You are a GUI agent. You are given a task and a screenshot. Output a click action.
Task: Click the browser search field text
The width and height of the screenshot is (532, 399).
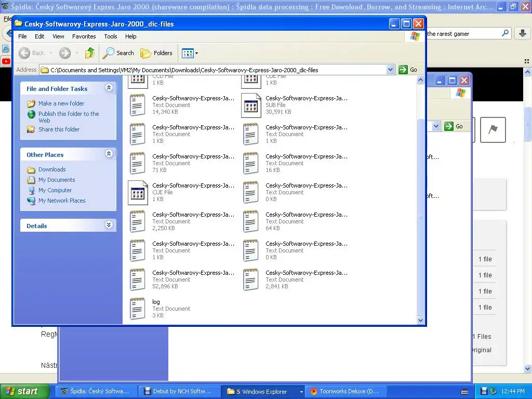pos(448,34)
